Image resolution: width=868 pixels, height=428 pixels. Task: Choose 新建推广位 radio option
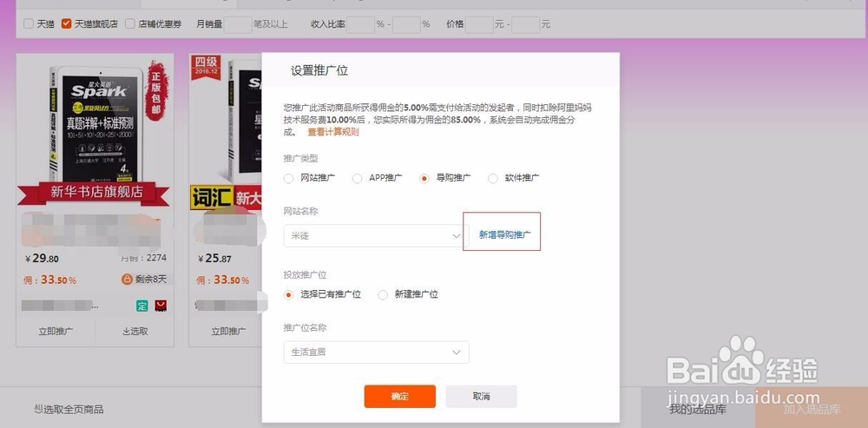[x=383, y=294]
